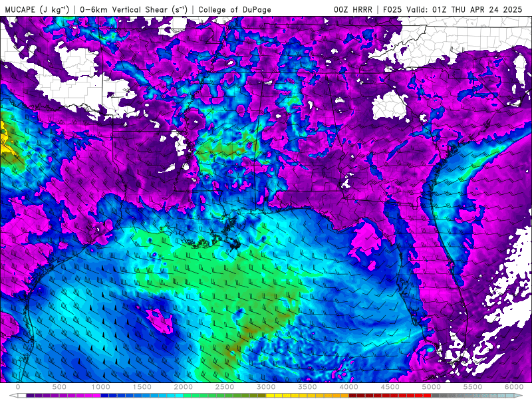This screenshot has height=399, width=532.
Task: Click the colorbar label "3500"
Action: coord(308,387)
